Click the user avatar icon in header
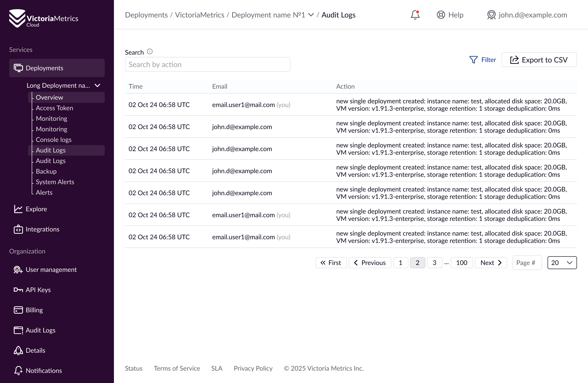 491,15
